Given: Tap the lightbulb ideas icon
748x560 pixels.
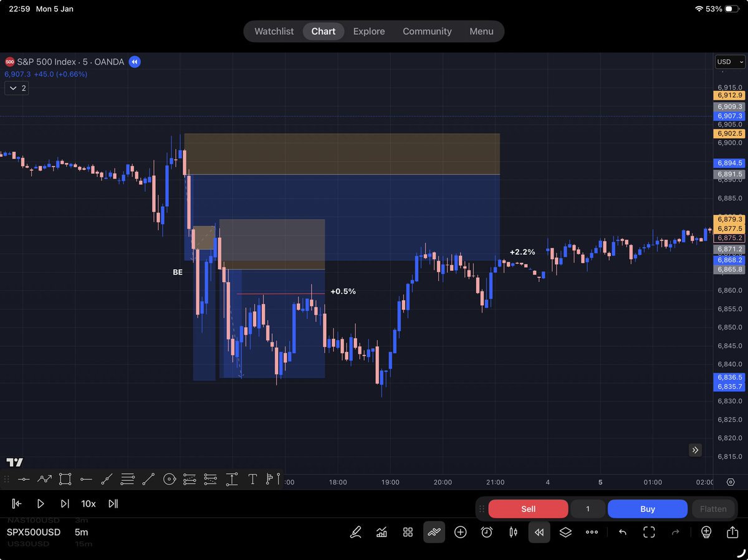Looking at the screenshot, I should pos(706,532).
